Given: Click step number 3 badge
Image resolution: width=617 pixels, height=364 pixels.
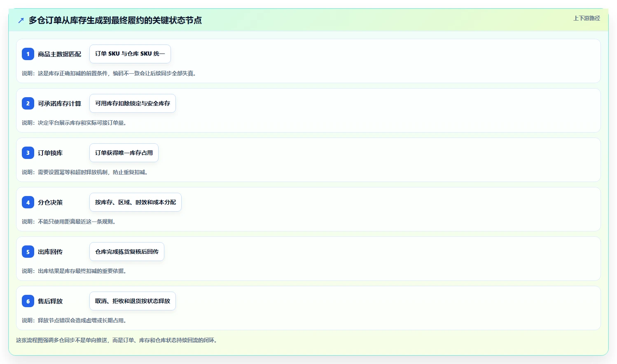Looking at the screenshot, I should tap(28, 153).
